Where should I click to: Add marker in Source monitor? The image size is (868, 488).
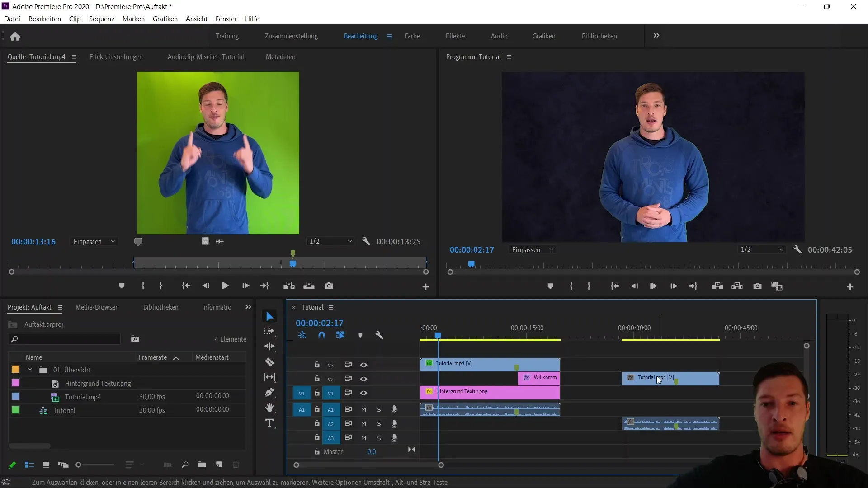coord(122,286)
